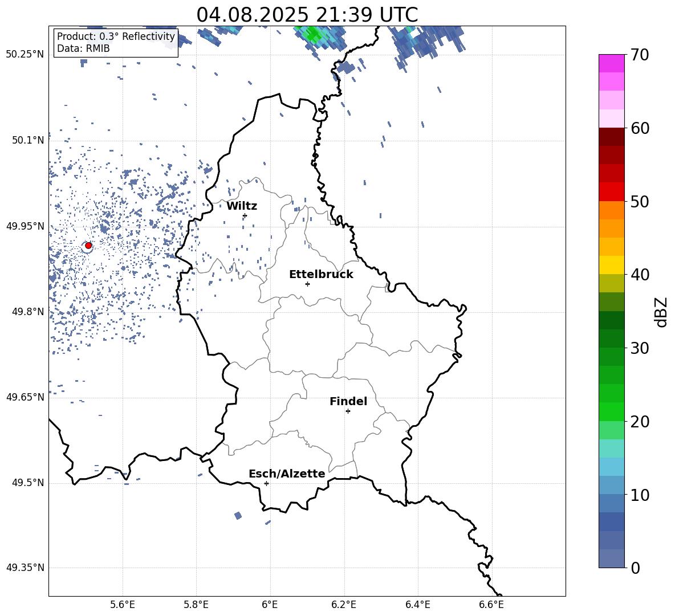Click the latitude label 49.65°N
The width and height of the screenshot is (675, 616).
[x=25, y=397]
